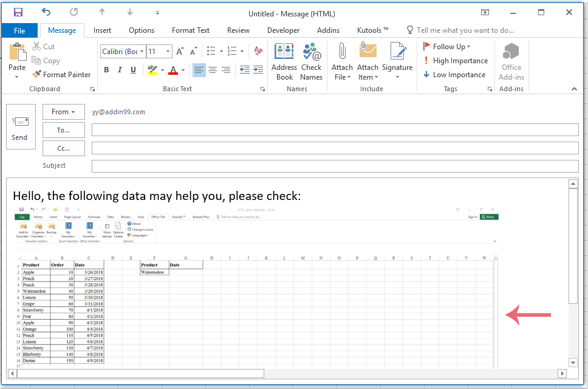This screenshot has height=389, width=588.
Task: Click the Increase Indent icon
Action: pos(258,70)
